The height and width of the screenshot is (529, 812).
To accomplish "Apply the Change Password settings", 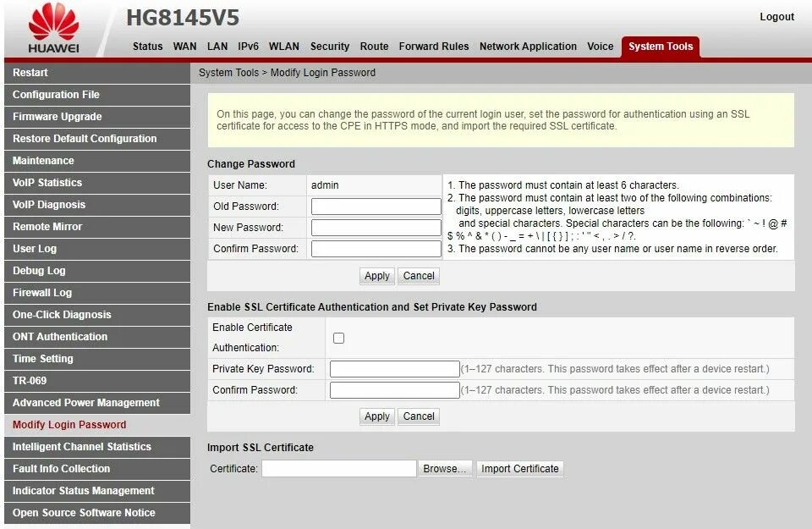I will click(x=377, y=276).
